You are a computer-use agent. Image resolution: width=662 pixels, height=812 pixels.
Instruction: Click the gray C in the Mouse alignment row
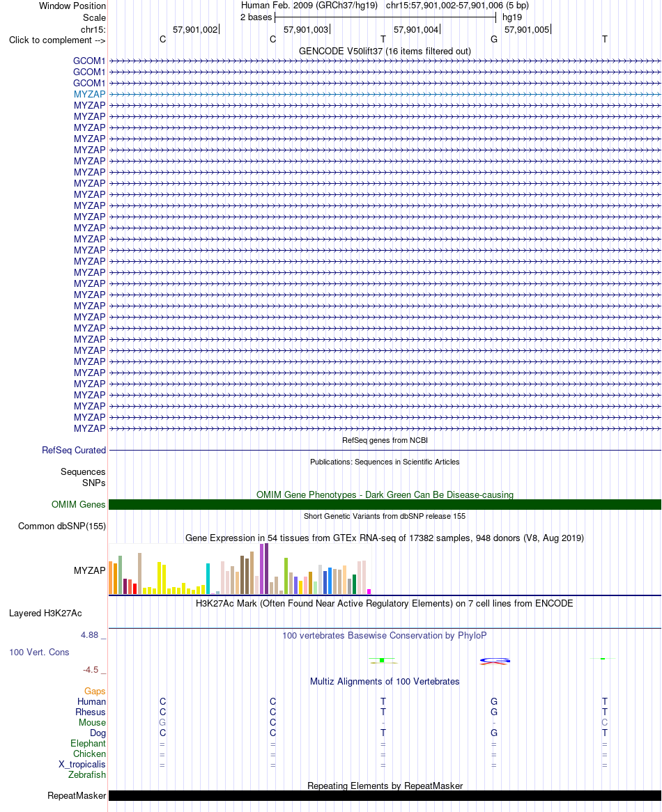[x=604, y=722]
